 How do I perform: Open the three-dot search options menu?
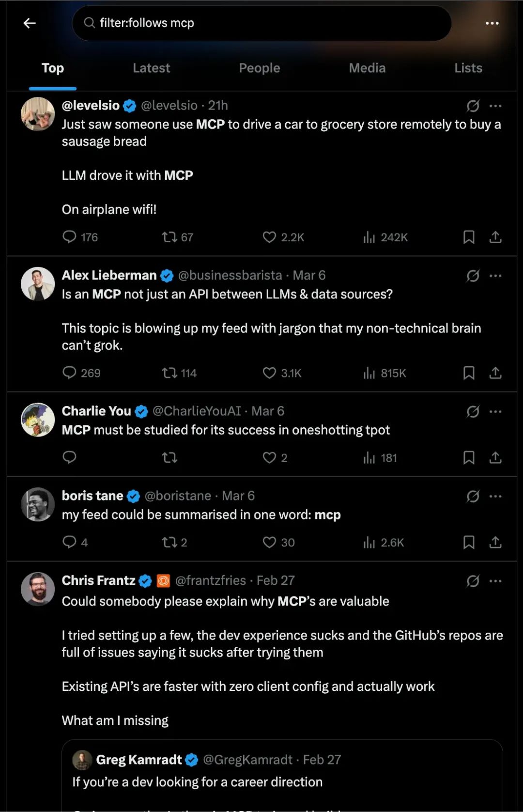click(x=492, y=23)
